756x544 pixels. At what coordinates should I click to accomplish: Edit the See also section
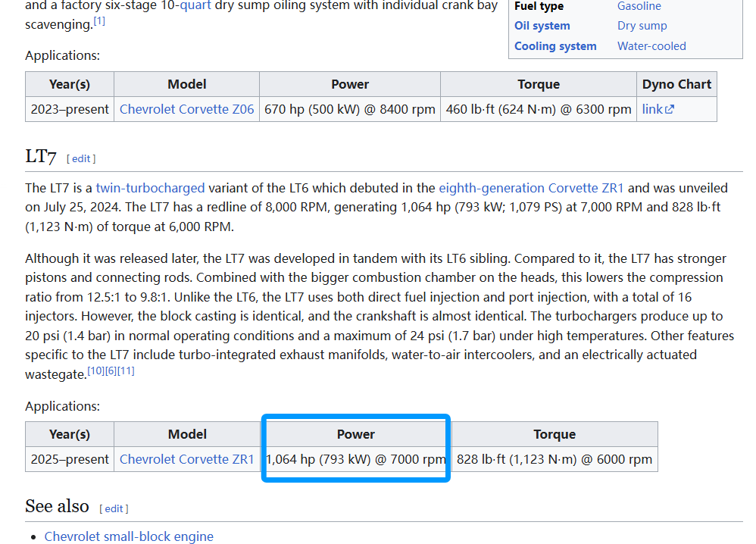pyautogui.click(x=114, y=508)
